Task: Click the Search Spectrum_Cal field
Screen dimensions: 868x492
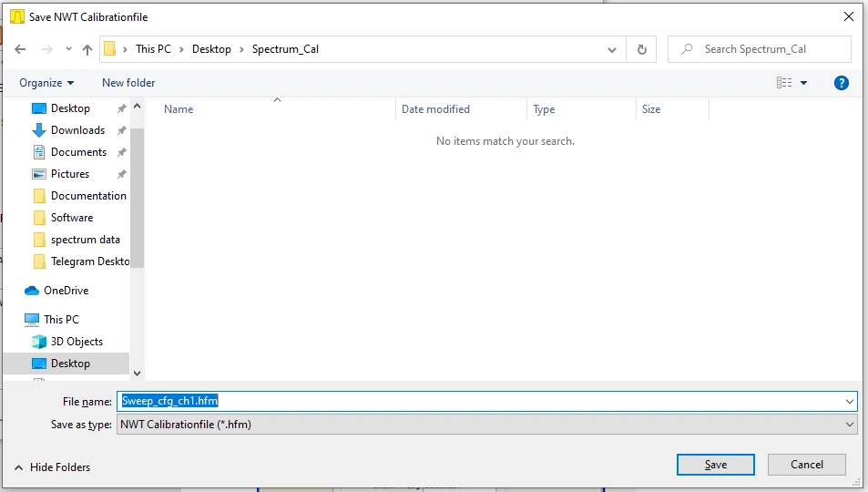Action: point(760,49)
